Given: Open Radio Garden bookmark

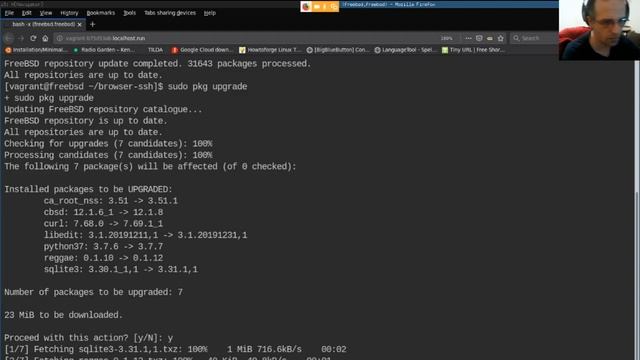Looking at the screenshot, I should 104,50.
